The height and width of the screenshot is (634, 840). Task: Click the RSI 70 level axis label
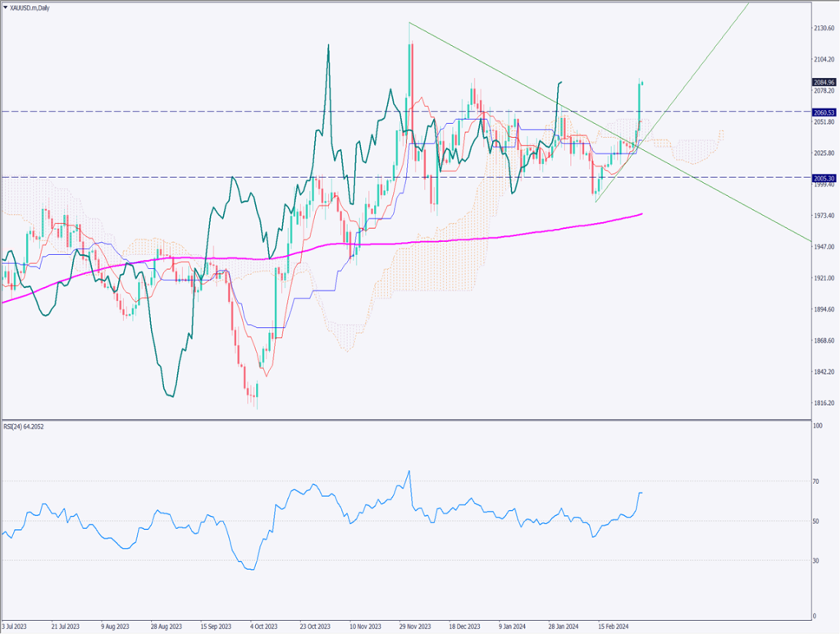point(816,481)
